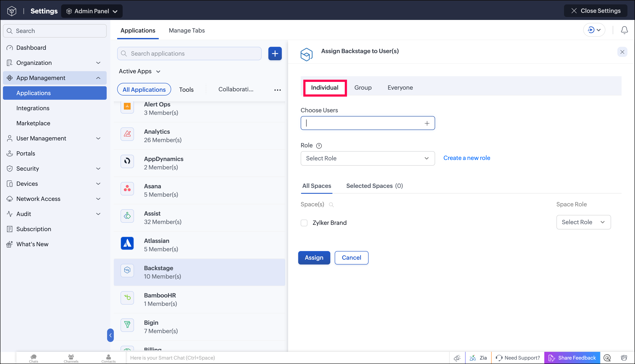Check the Zylker Brand space checkbox
This screenshot has width=635, height=364.
coord(304,223)
